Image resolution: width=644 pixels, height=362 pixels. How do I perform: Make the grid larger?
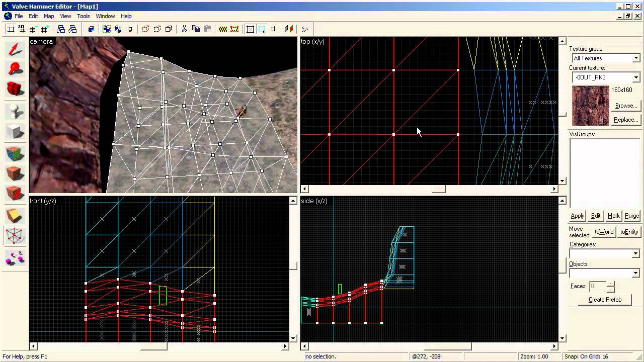44,29
